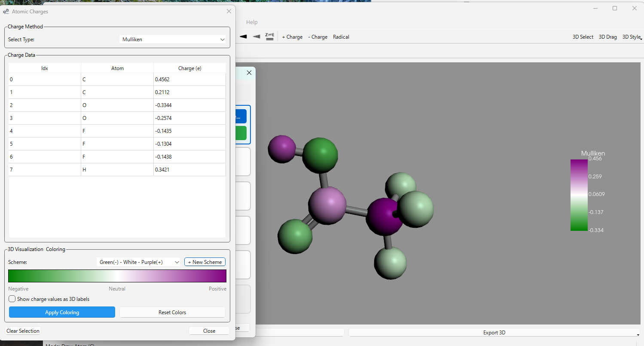Click the F atom cell in row 6
The image size is (644, 346).
(x=117, y=157)
